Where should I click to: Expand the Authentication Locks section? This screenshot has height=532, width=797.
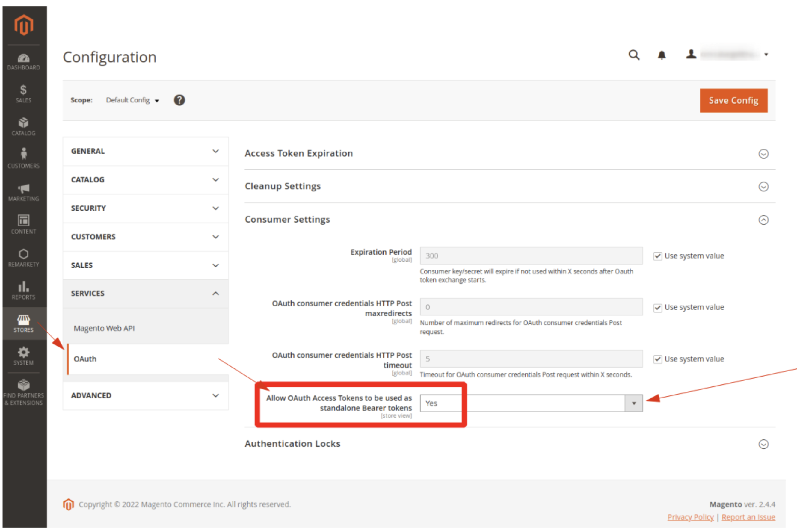[510, 444]
